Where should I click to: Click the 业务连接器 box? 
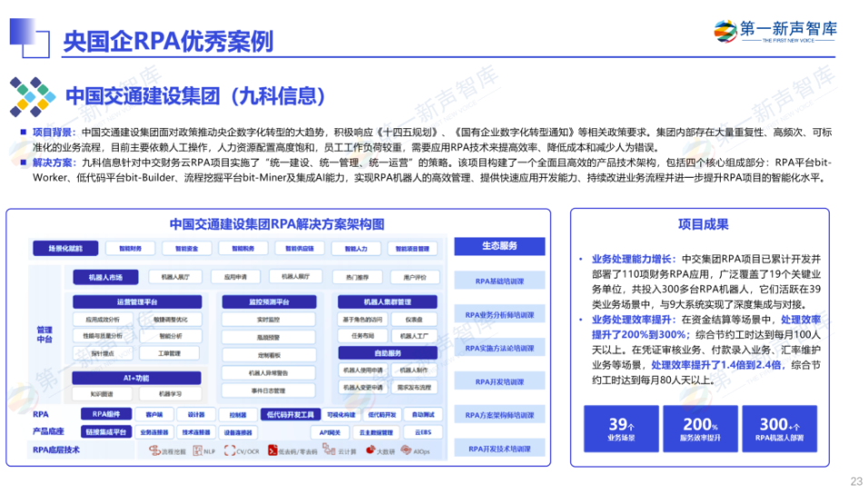pos(153,432)
